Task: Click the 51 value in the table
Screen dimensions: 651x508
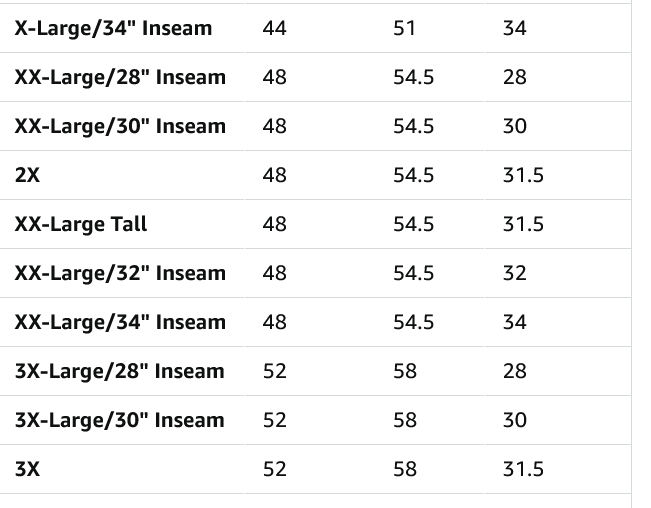Action: click(x=404, y=28)
